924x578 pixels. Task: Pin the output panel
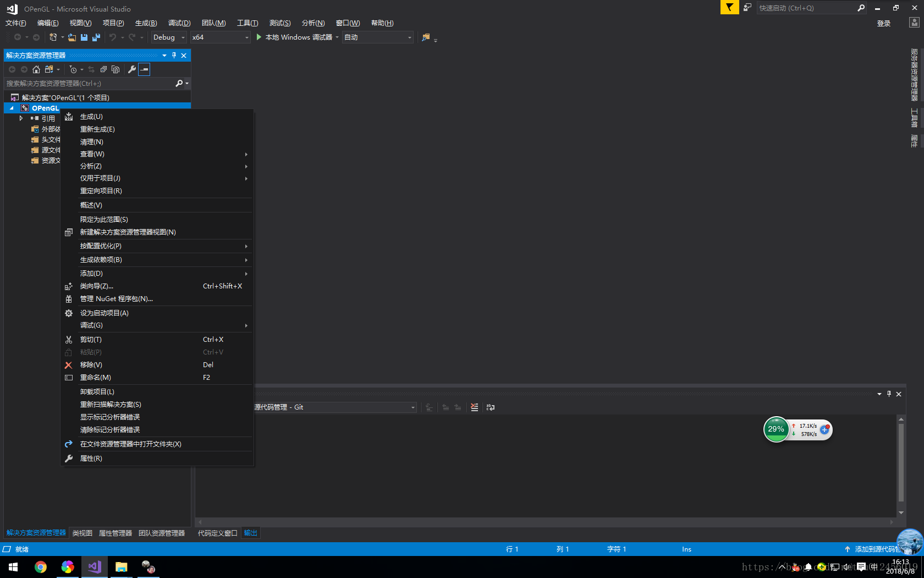pos(889,394)
